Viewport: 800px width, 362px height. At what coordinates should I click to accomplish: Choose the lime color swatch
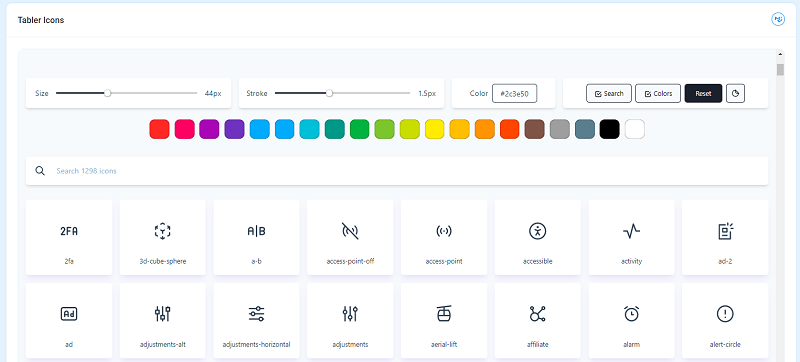click(x=409, y=129)
